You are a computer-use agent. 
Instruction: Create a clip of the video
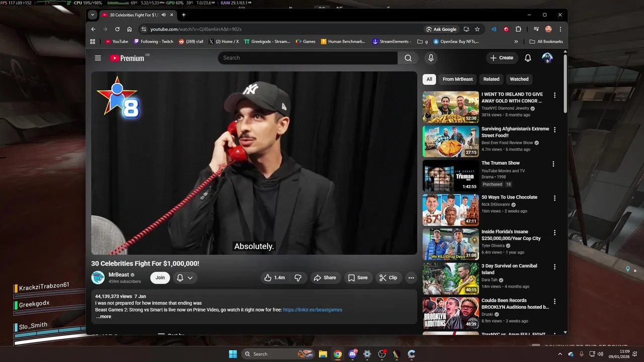point(388,278)
